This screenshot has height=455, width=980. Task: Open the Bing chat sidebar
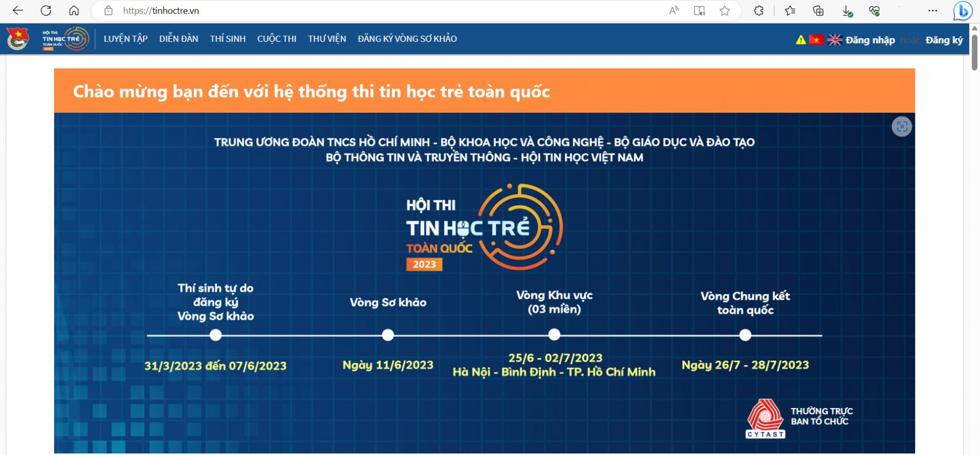pyautogui.click(x=962, y=11)
